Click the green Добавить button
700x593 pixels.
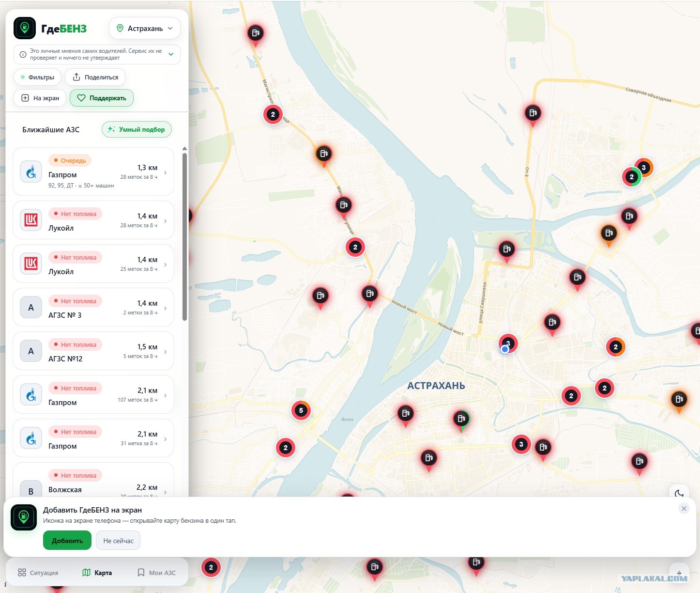point(67,541)
